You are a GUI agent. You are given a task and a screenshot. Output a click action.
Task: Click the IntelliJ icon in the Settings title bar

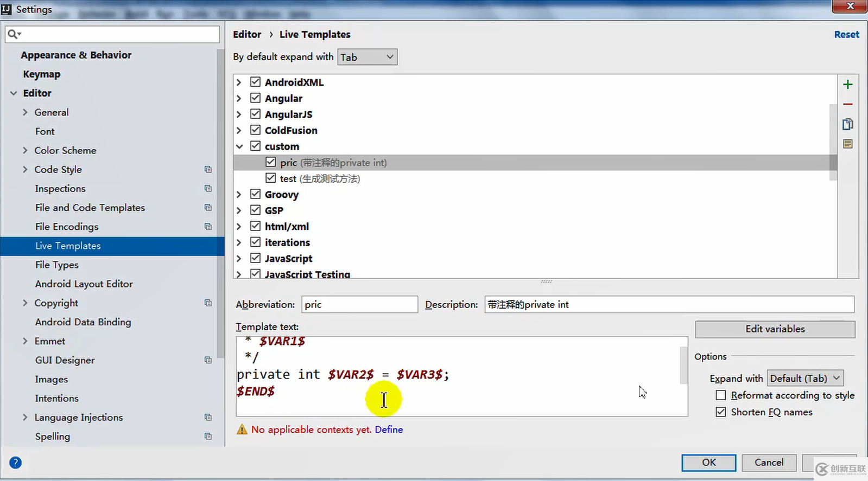[x=7, y=9]
